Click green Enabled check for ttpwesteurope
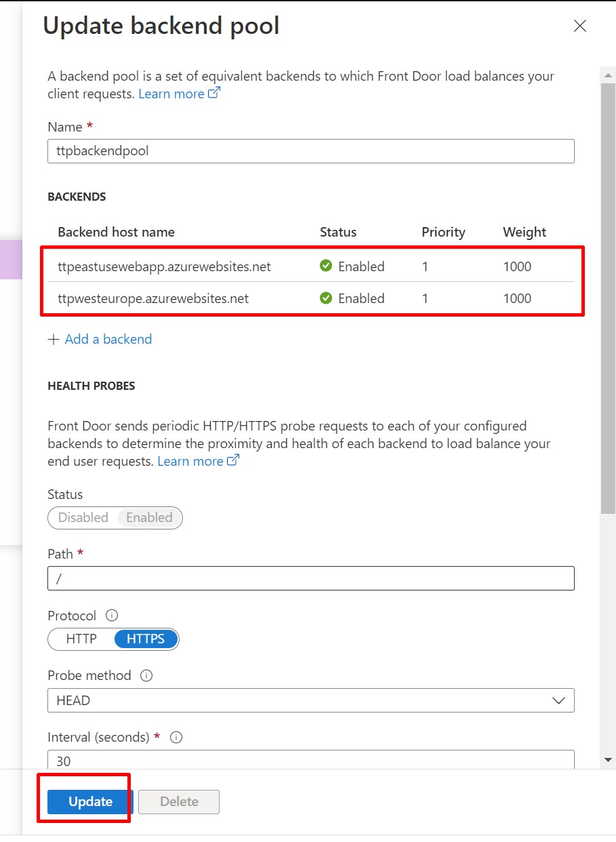This screenshot has width=616, height=842. click(x=326, y=298)
